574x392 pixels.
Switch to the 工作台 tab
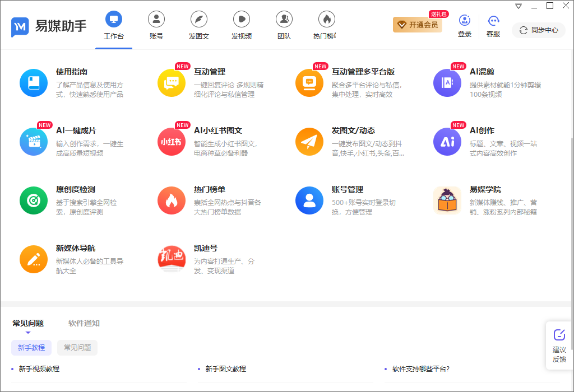(114, 26)
